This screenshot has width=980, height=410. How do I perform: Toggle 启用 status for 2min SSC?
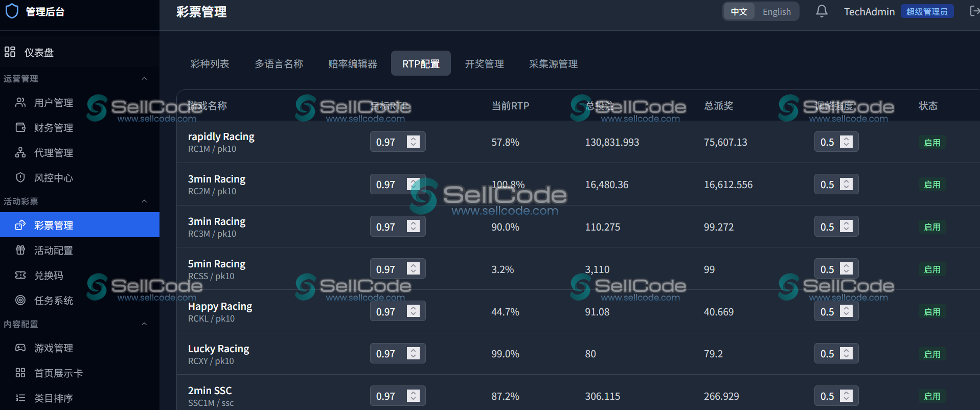[932, 396]
